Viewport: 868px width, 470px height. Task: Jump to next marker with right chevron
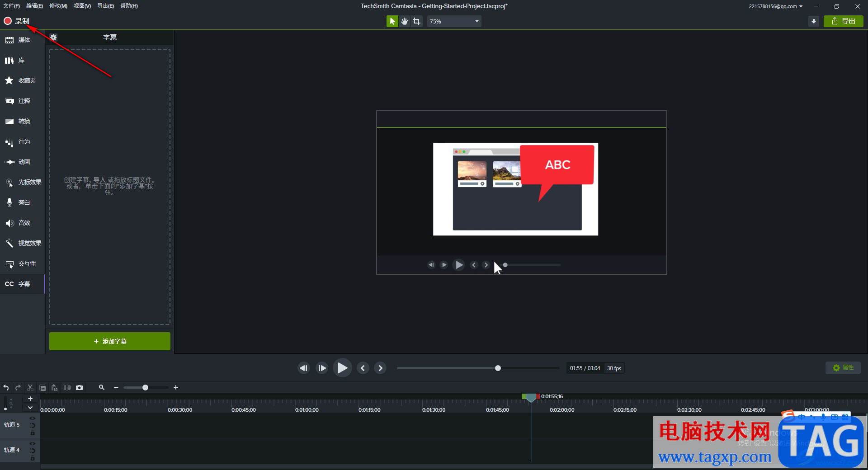tap(381, 368)
